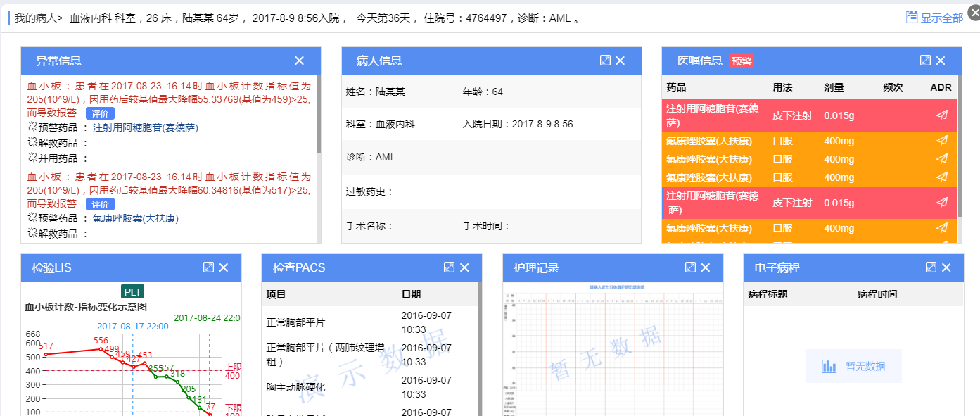Viewport: 980px width, 416px height.
Task: Close the 电子病程 panel
Action: pos(946,267)
